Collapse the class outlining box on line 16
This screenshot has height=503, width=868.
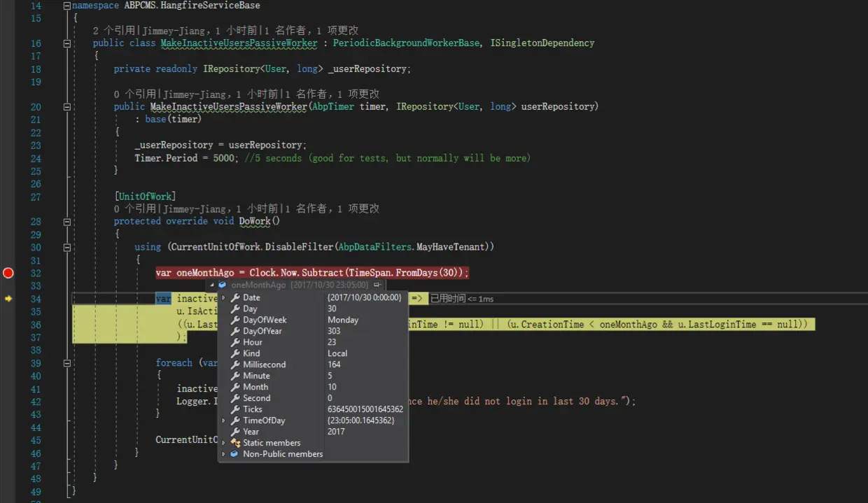click(x=67, y=43)
